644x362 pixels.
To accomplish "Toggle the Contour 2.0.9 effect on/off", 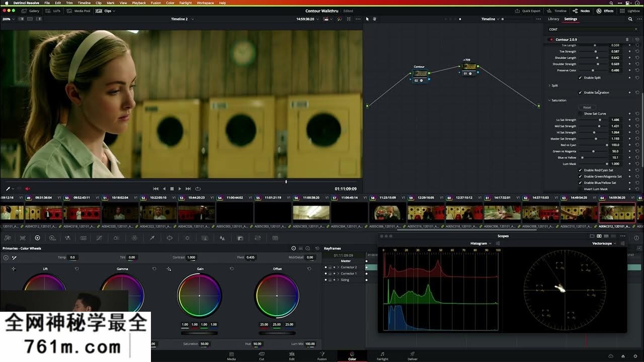I will pos(551,39).
